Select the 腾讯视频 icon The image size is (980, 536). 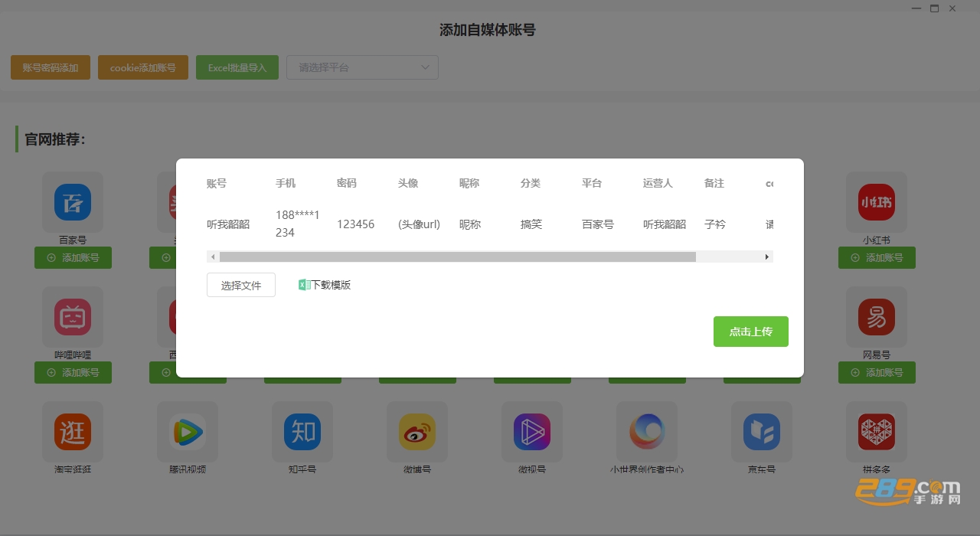pos(188,432)
